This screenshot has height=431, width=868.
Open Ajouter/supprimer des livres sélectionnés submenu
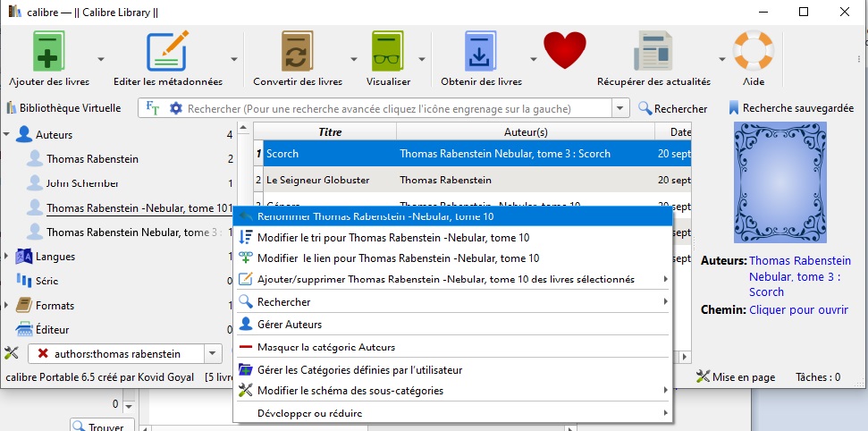coord(452,279)
